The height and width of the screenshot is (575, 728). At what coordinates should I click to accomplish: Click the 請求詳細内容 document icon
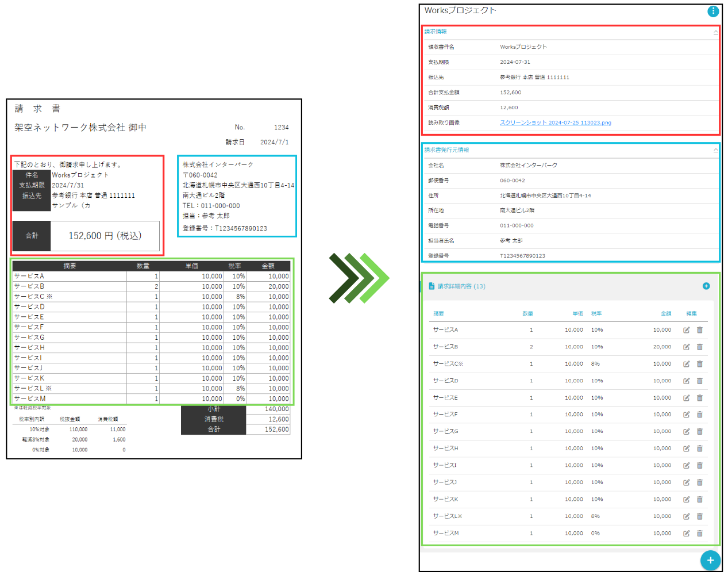[432, 286]
